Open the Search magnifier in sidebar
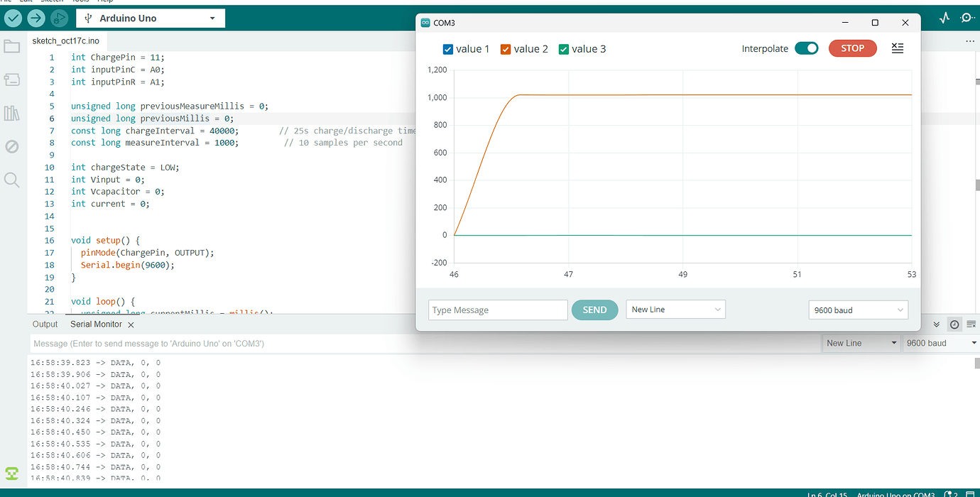This screenshot has width=980, height=497. pos(11,180)
